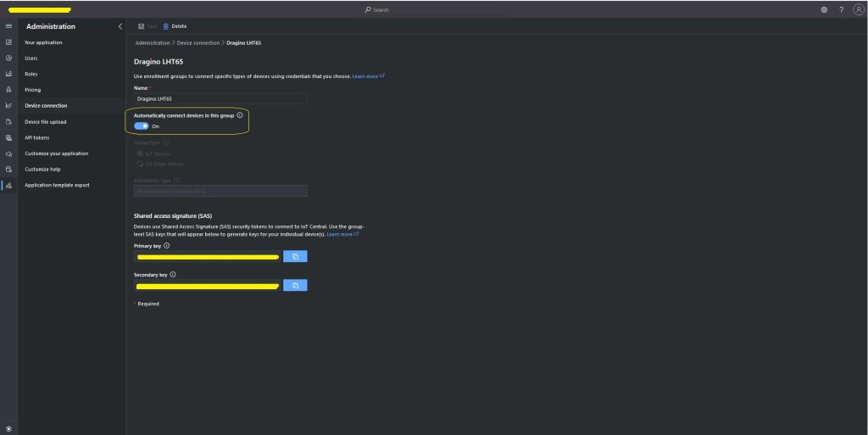Copy the Primary key to clipboard
The height and width of the screenshot is (435, 868).
[x=295, y=256]
